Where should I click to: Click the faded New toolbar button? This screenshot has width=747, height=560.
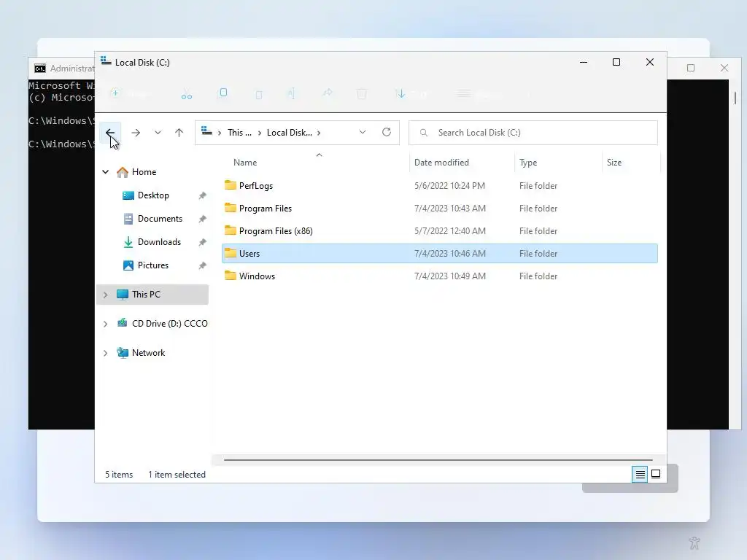pos(130,93)
